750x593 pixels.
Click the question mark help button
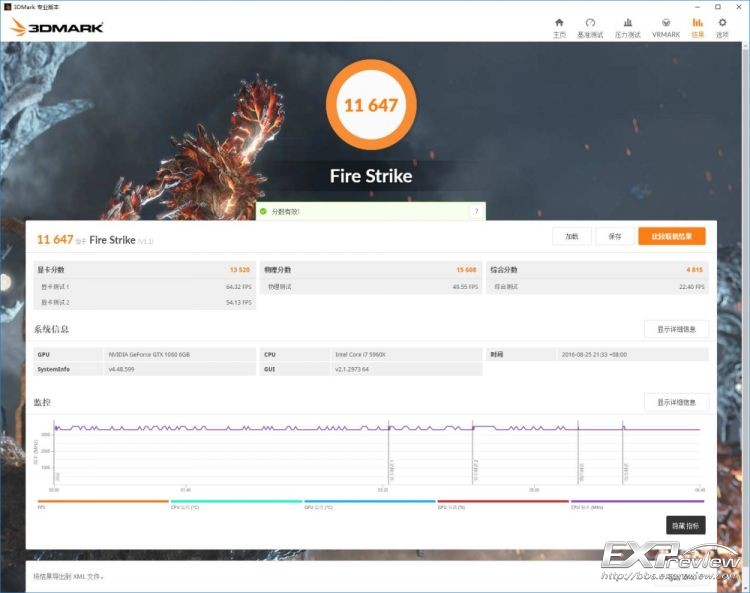[476, 211]
